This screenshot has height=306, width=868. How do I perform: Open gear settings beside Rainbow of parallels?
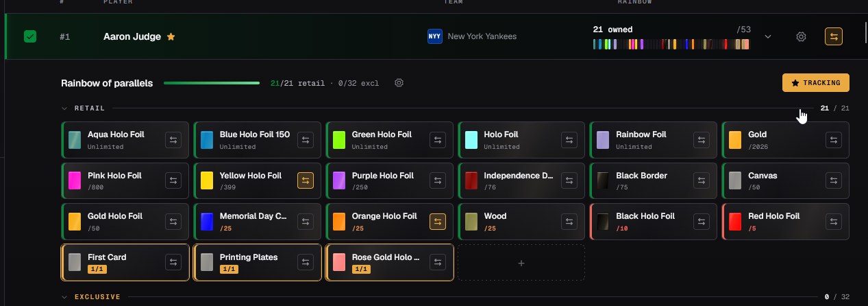point(399,83)
